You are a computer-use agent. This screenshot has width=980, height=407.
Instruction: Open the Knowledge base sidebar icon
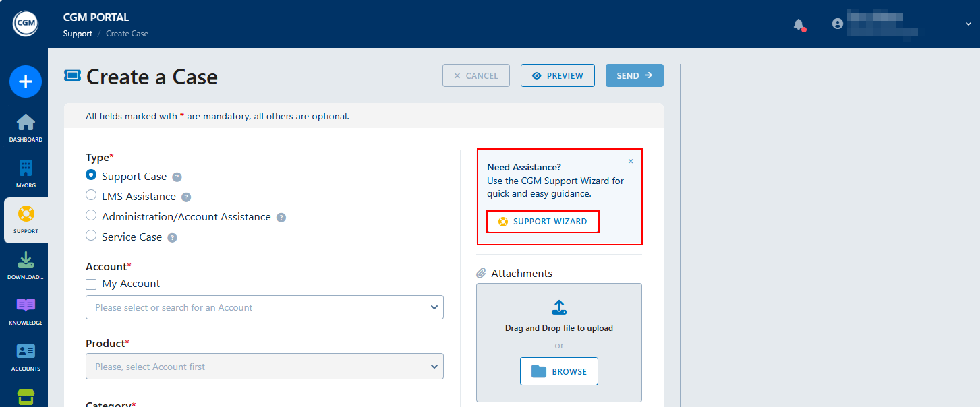click(25, 311)
